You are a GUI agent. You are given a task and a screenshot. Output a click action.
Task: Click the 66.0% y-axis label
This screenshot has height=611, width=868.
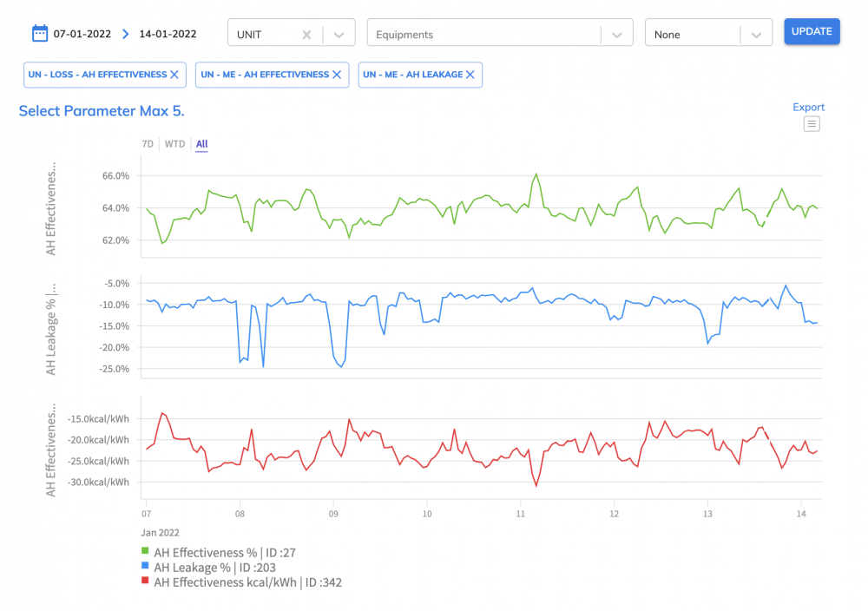click(x=115, y=176)
